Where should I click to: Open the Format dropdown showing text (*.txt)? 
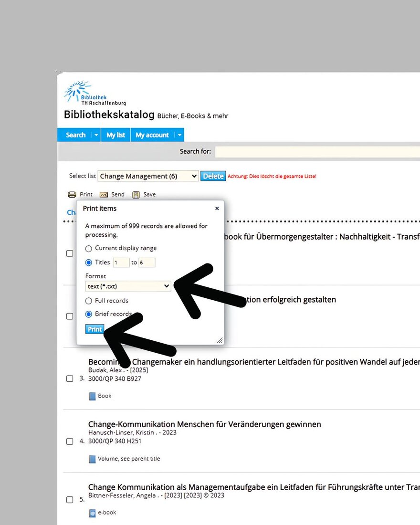pyautogui.click(x=128, y=286)
